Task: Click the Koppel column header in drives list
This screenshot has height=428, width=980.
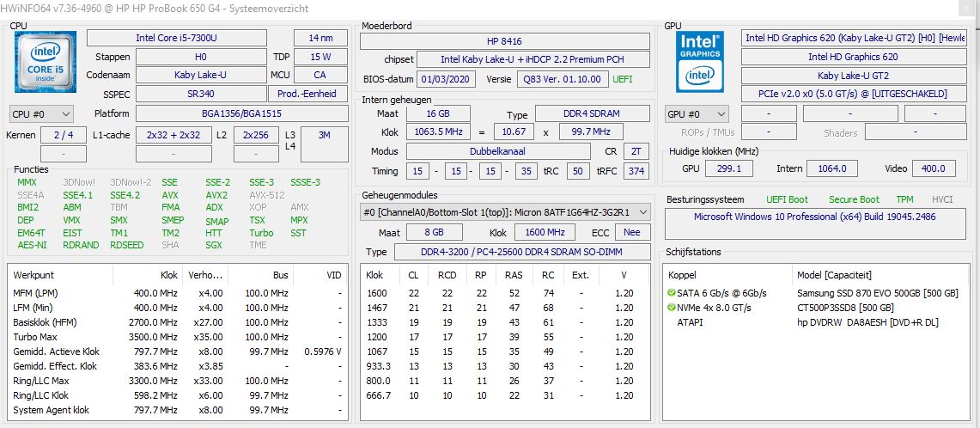Action: [728, 275]
